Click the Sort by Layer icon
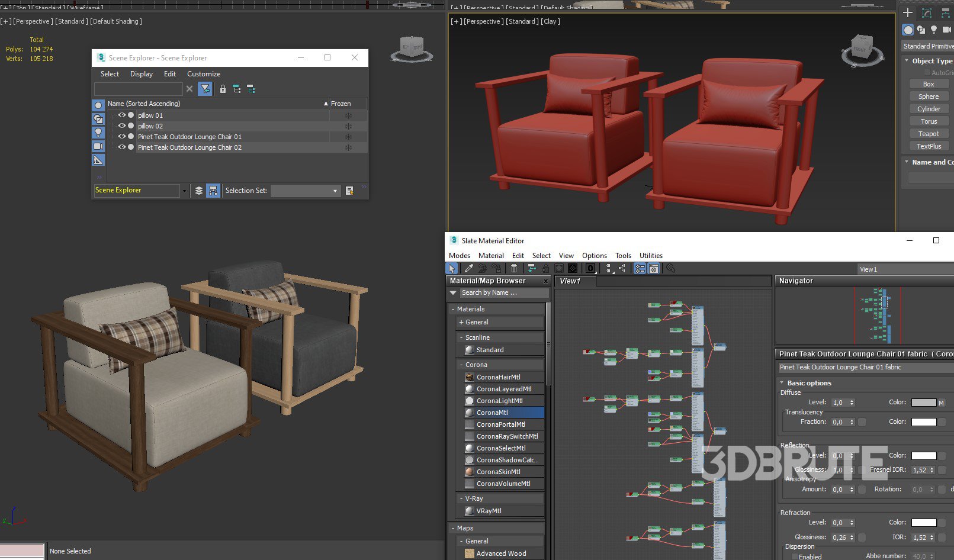The width and height of the screenshot is (954, 560). pos(199,191)
